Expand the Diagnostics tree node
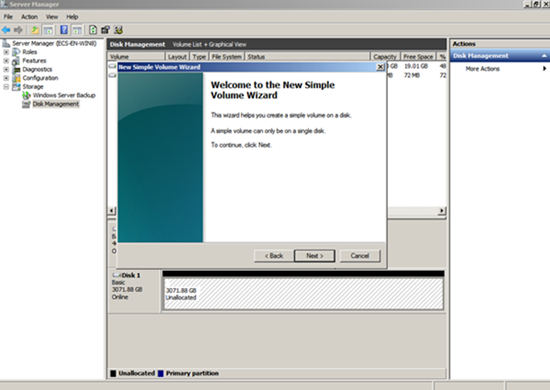 (6, 69)
